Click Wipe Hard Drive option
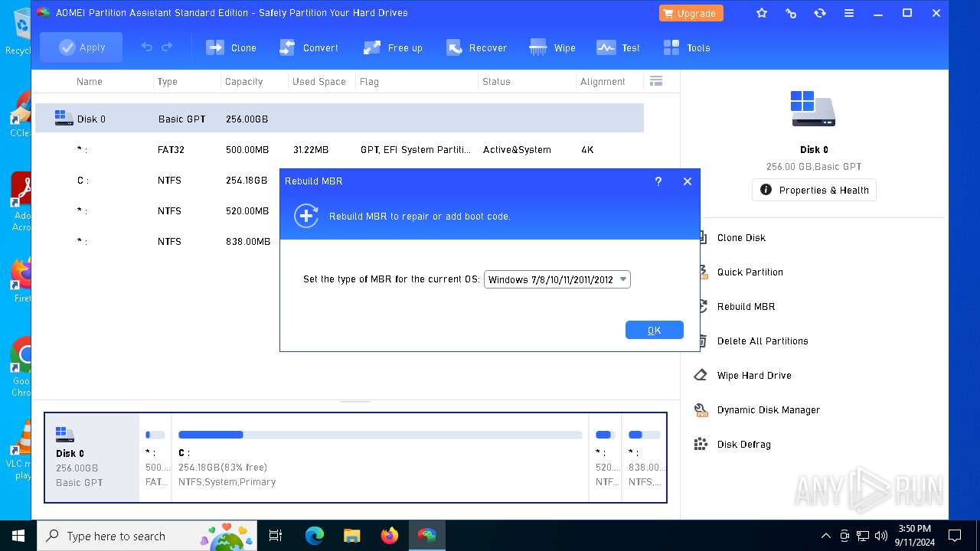 tap(754, 375)
